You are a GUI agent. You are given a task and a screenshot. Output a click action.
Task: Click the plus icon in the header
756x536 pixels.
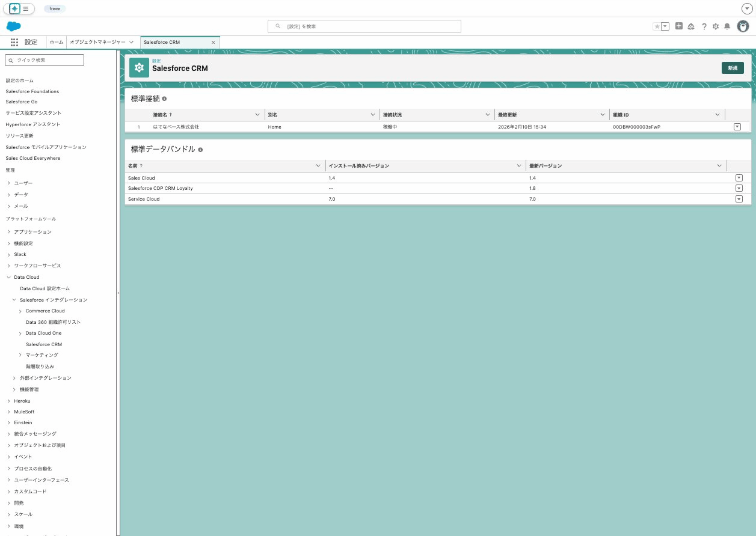tap(679, 26)
